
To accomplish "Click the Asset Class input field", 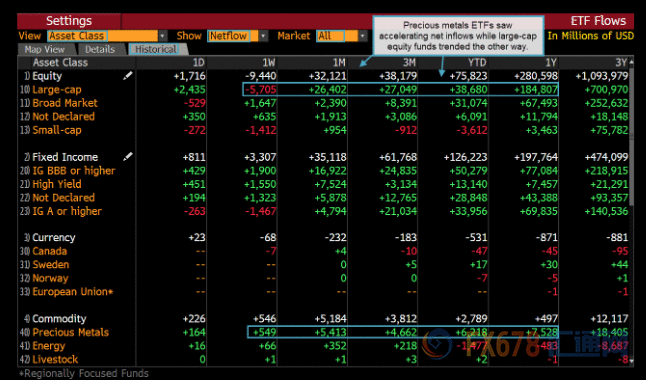I will pos(103,36).
